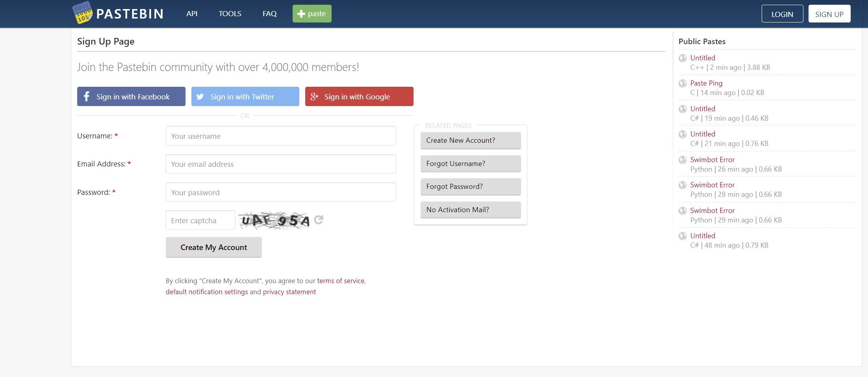
Task: Open the privacy statement link
Action: (289, 292)
